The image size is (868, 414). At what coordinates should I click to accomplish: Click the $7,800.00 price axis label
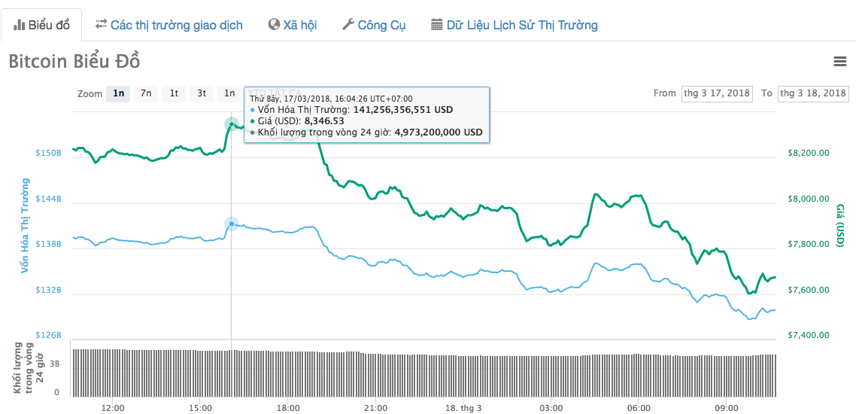(x=808, y=244)
